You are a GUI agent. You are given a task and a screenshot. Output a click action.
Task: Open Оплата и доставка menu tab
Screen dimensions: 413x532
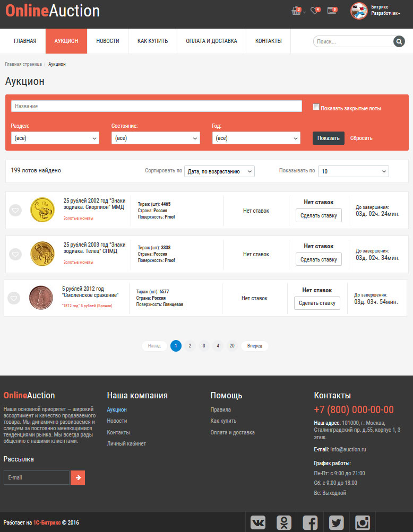(211, 41)
